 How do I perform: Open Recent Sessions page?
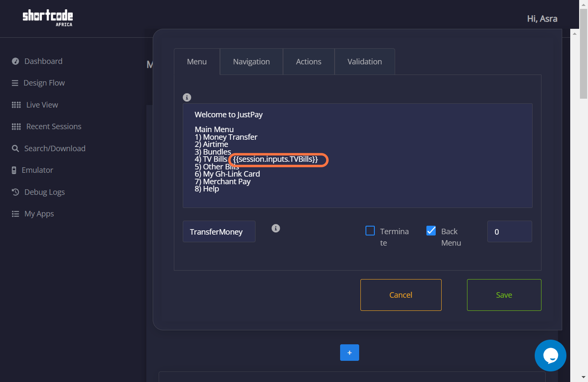(54, 127)
